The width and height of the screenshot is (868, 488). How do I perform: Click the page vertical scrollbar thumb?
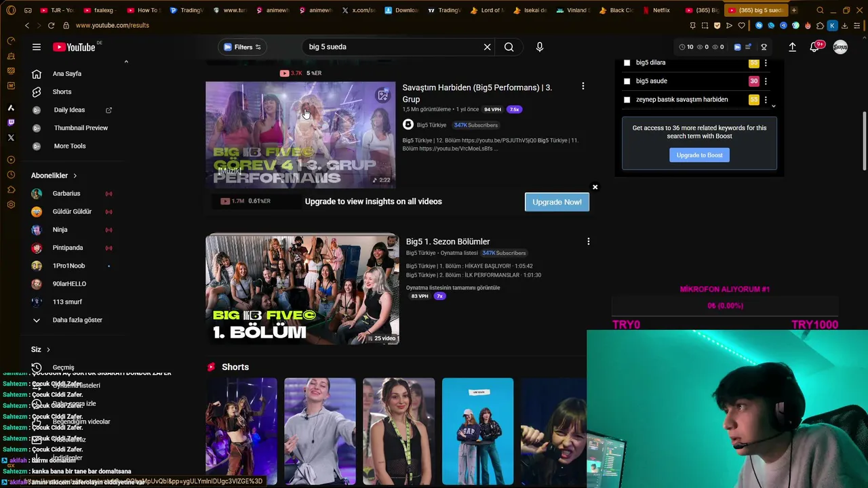864,141
